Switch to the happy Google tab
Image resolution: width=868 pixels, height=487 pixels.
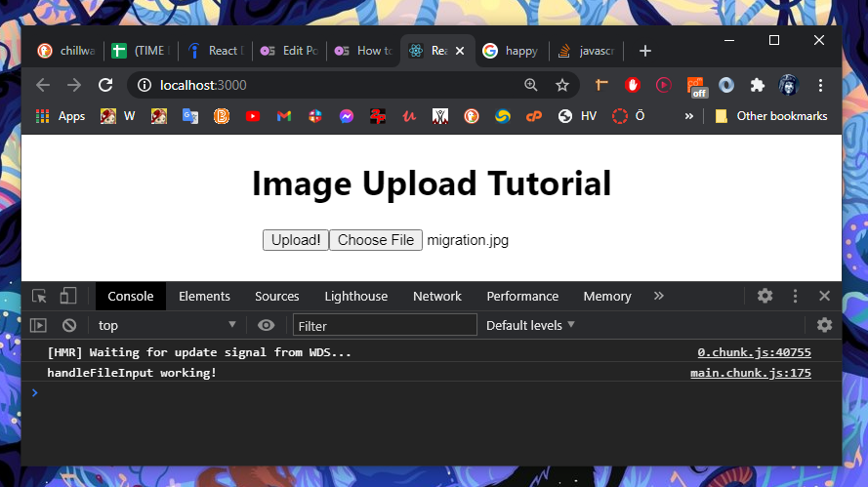(x=512, y=51)
